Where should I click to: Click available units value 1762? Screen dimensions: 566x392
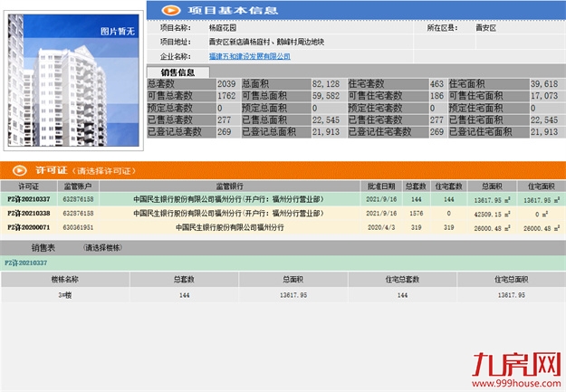(x=226, y=96)
